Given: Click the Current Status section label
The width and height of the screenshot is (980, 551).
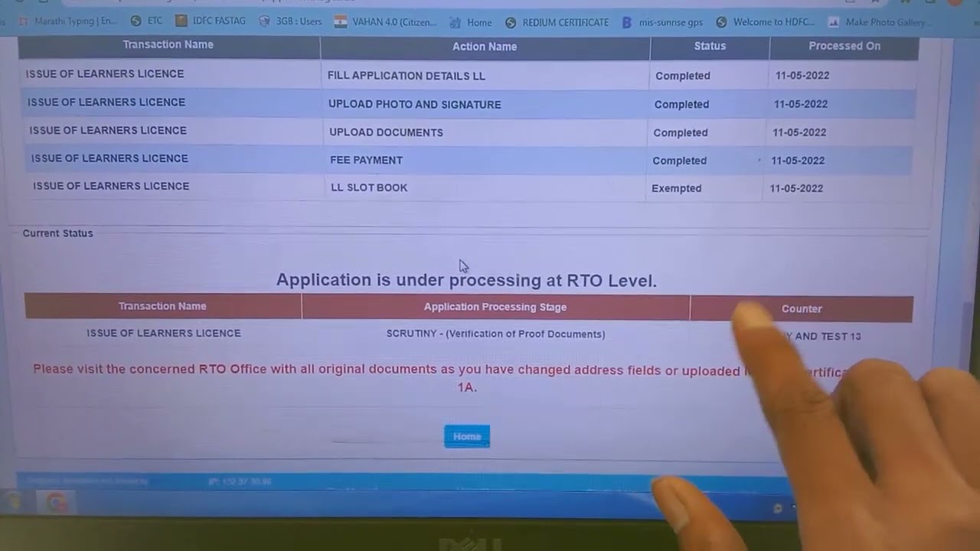Looking at the screenshot, I should tap(57, 233).
